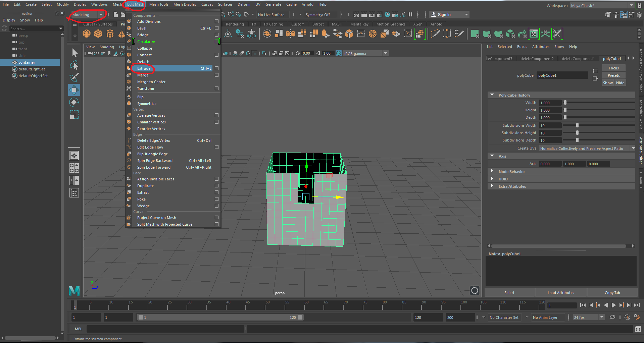Viewport: 644px width, 343px height.
Task: Switch to the deleteComponent2 tab
Action: coord(537,59)
